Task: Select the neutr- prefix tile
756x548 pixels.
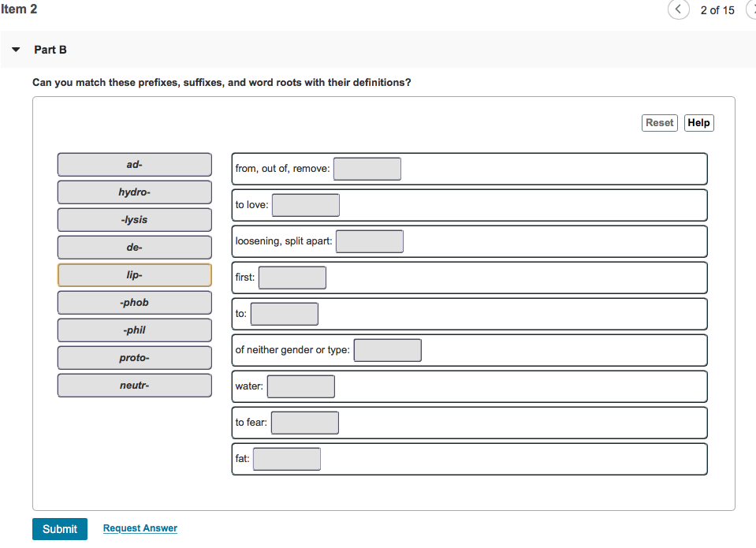Action: (x=134, y=385)
